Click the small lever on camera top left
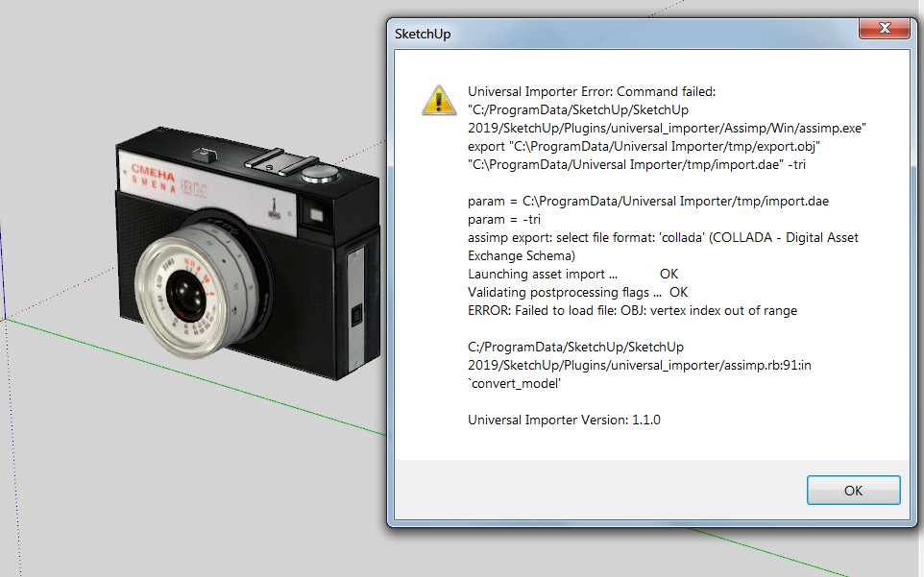 click(x=204, y=152)
